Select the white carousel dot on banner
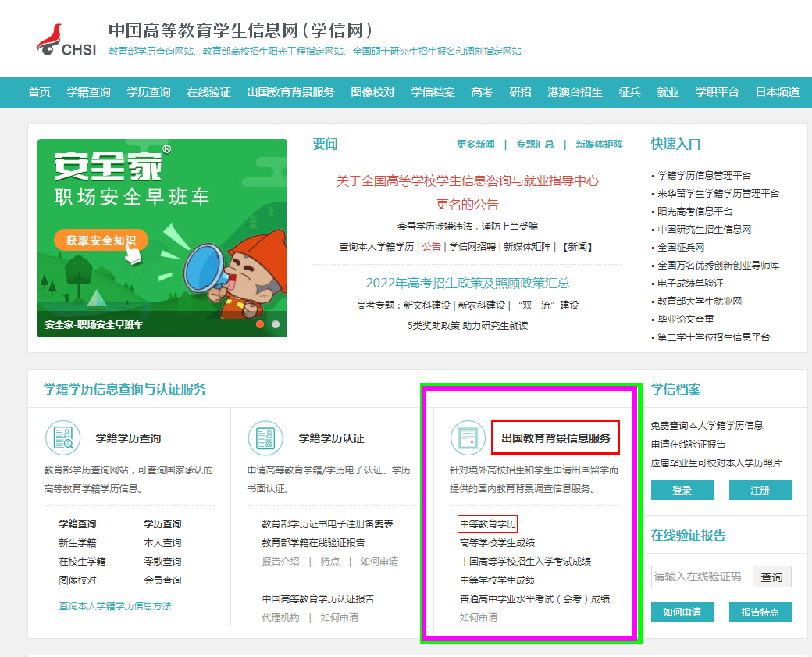The width and height of the screenshot is (812, 657). 276,324
